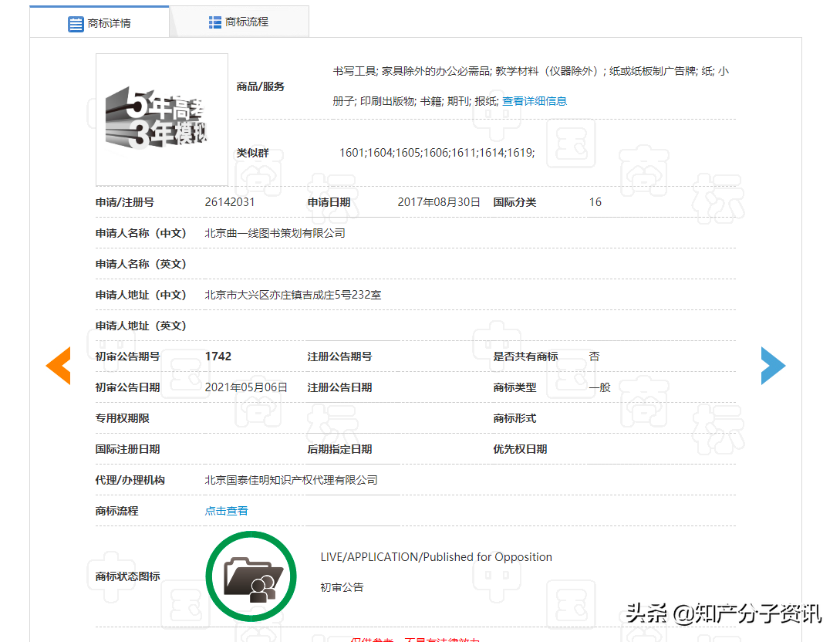Click the list icon on 商标流程 tab
The width and height of the screenshot is (840, 642).
click(214, 22)
